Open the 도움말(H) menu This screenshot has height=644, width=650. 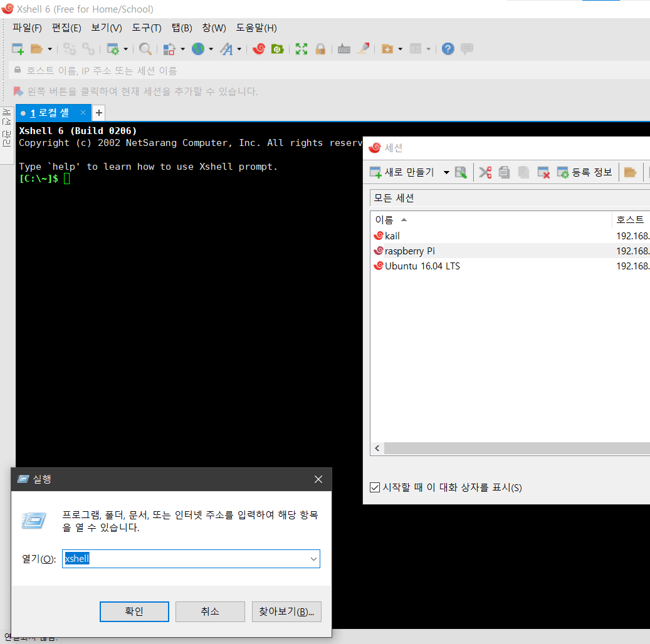256,28
